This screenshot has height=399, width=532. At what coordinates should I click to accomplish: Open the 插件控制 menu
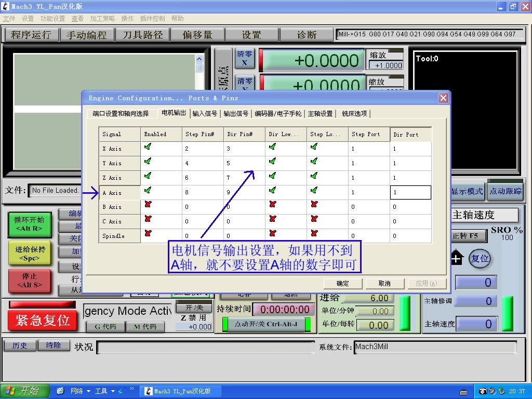(152, 19)
